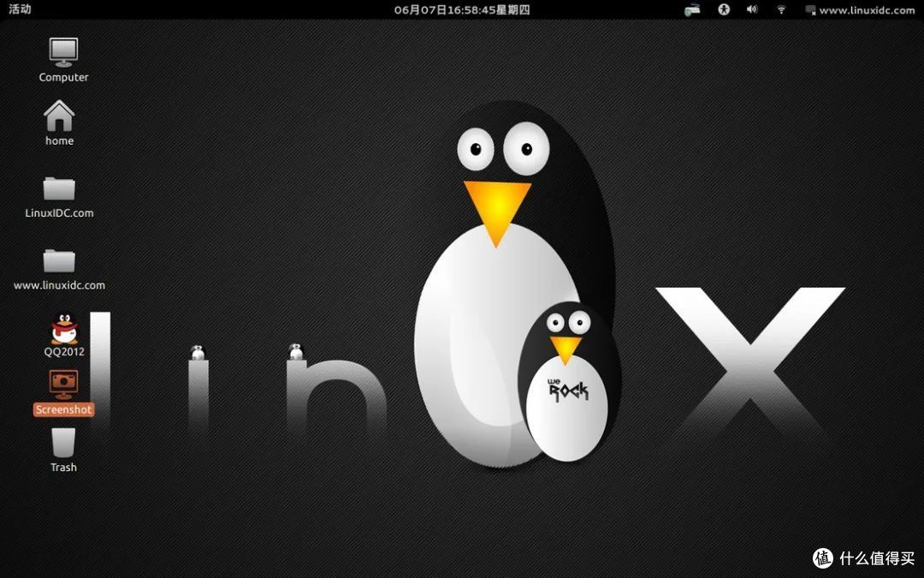Viewport: 924px width, 578px height.
Task: Open the Activities (活动) overview
Action: tap(20, 9)
